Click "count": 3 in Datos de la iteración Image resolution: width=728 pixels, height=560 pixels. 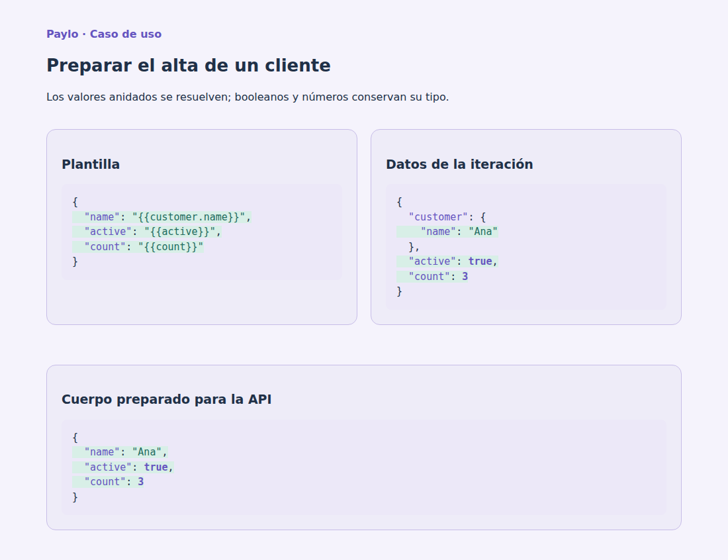click(432, 276)
